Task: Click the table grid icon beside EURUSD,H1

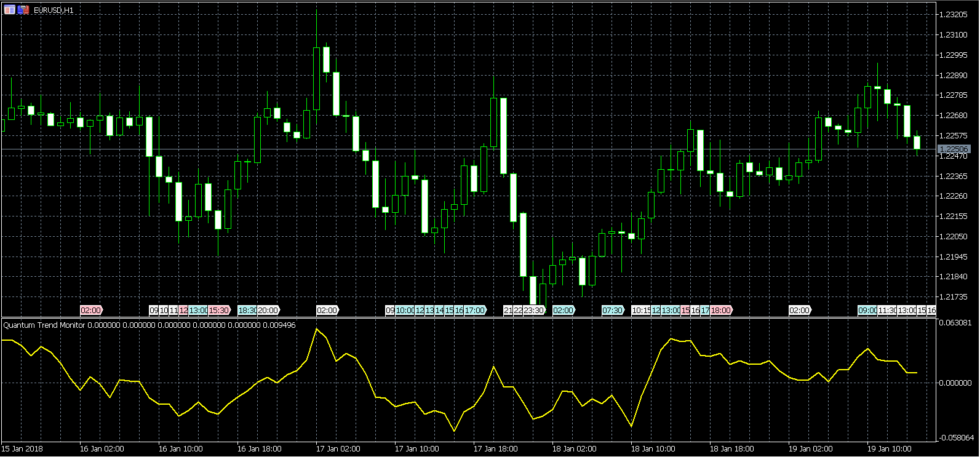Action: (9, 10)
